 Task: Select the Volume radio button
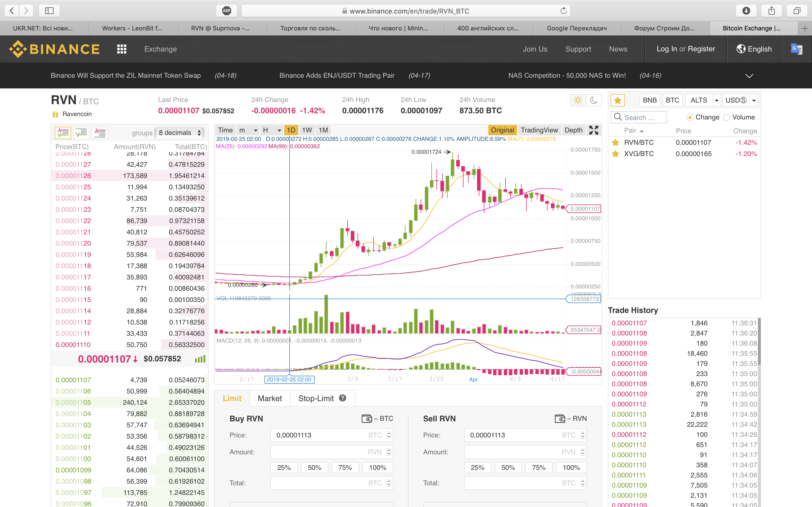point(727,117)
